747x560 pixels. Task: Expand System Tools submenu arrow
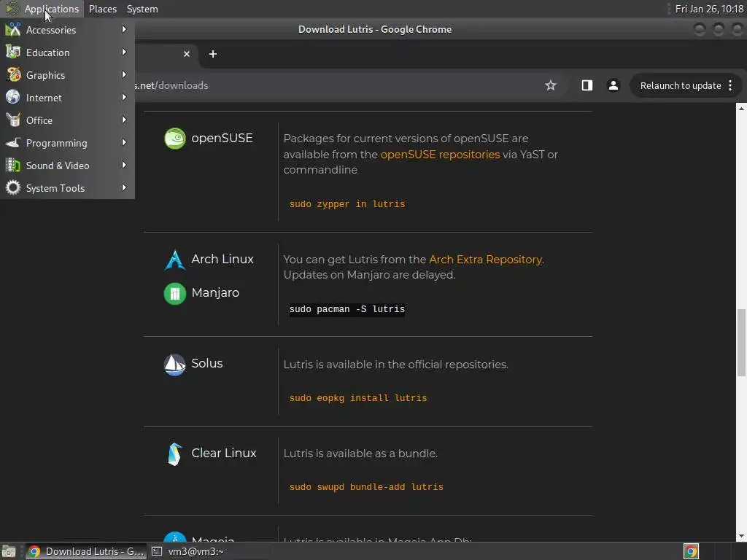tap(124, 187)
